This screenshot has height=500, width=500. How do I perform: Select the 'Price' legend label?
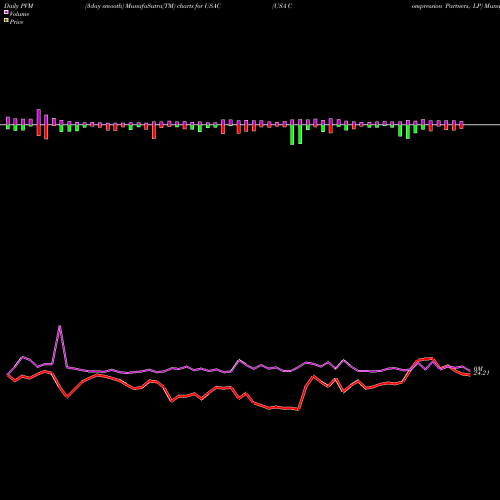click(16, 22)
